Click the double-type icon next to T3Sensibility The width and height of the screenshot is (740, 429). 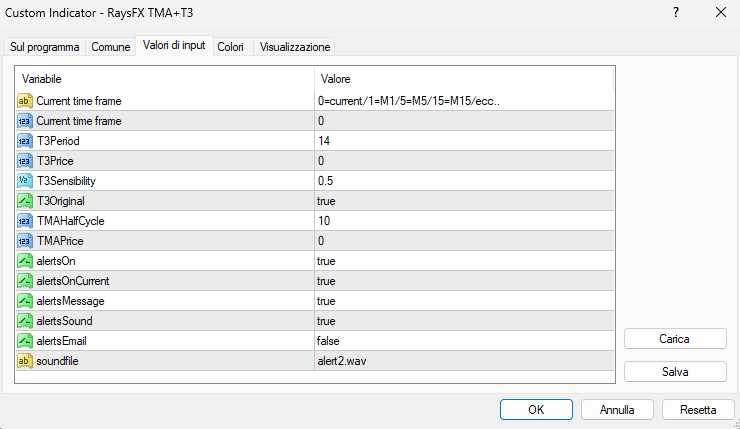click(x=25, y=181)
